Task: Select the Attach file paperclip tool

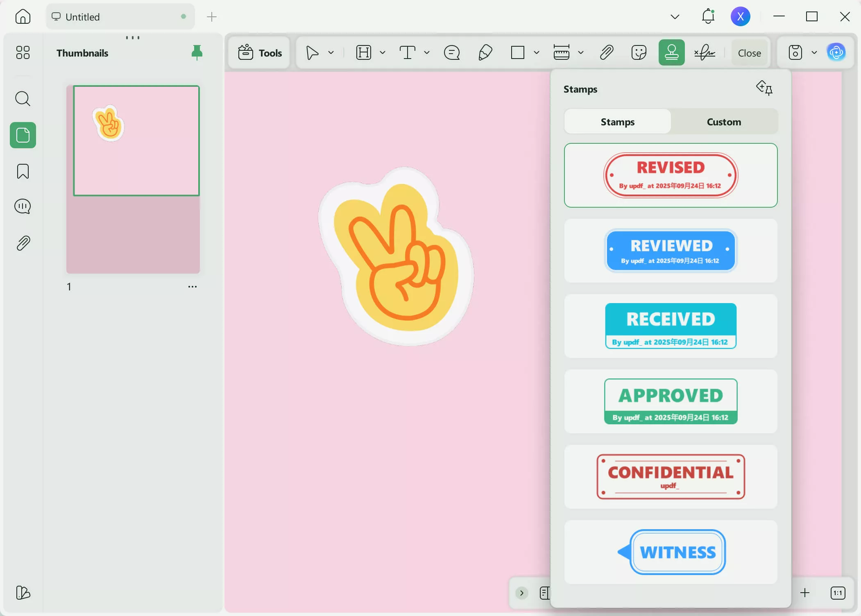Action: click(x=606, y=52)
